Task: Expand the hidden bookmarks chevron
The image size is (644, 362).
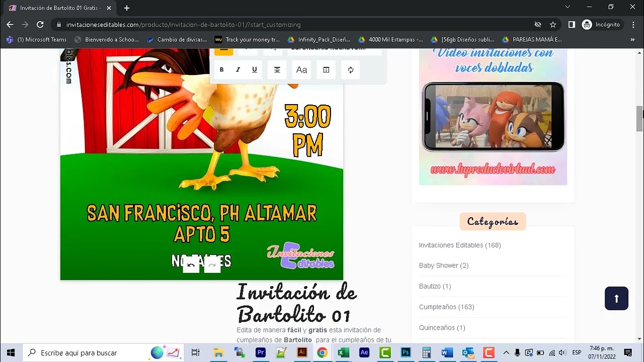Action: tap(632, 39)
